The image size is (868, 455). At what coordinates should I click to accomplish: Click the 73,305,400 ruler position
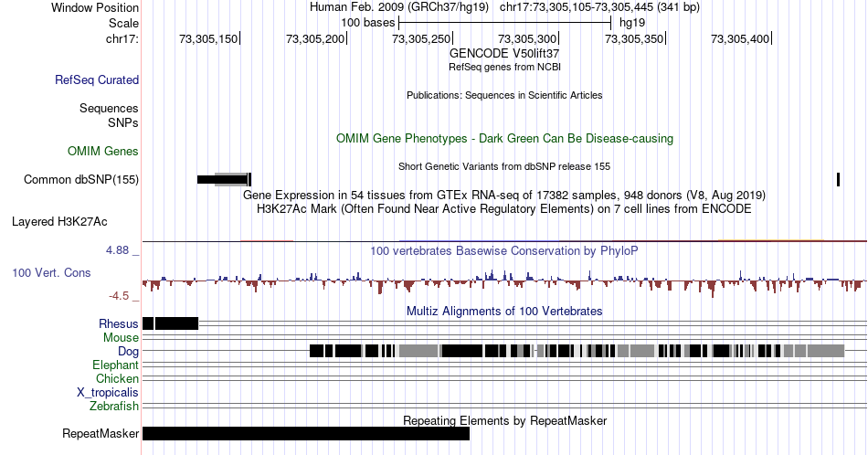pos(740,38)
